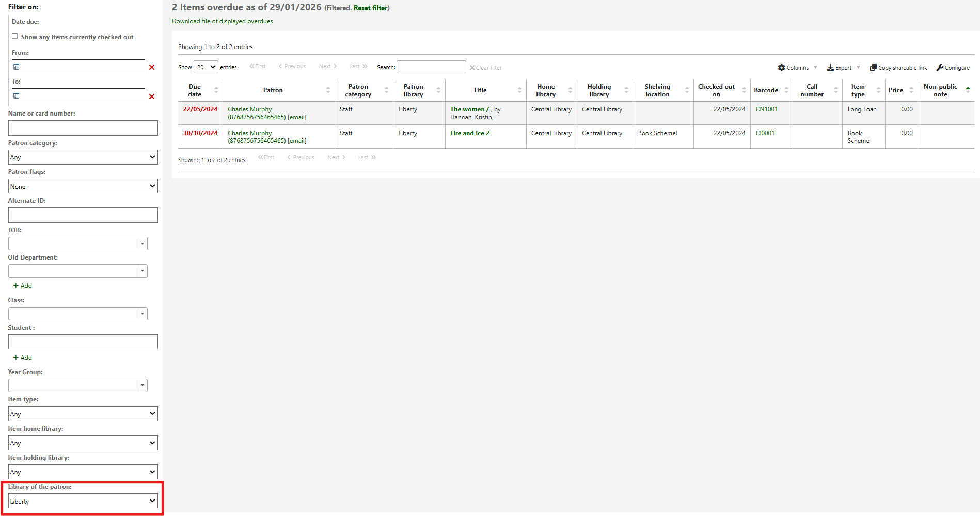980x516 pixels.
Task: Jump to Last page in top pagination
Action: tap(358, 66)
